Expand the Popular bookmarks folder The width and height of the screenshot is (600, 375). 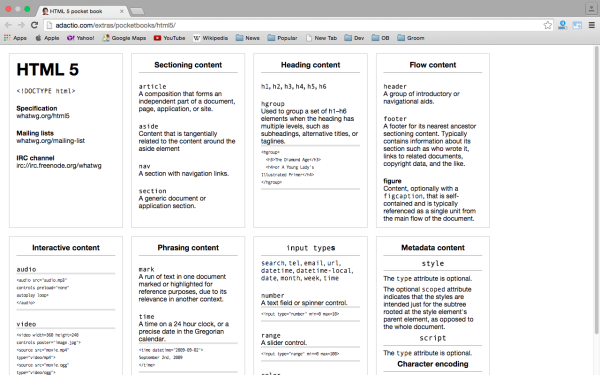(x=282, y=38)
